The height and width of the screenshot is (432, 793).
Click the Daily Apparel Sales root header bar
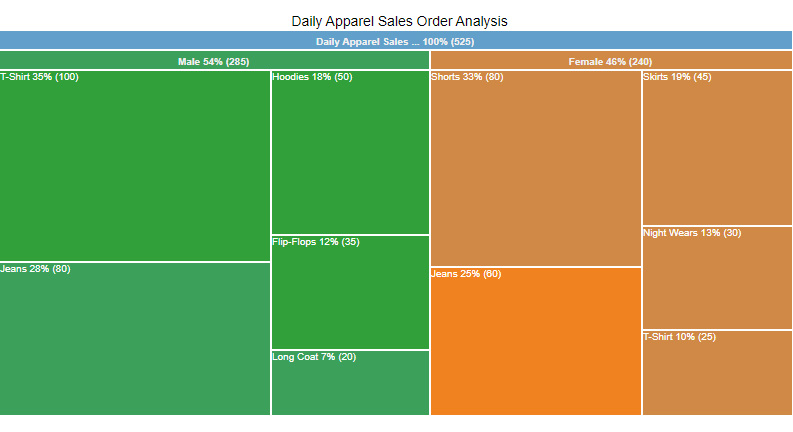(396, 40)
